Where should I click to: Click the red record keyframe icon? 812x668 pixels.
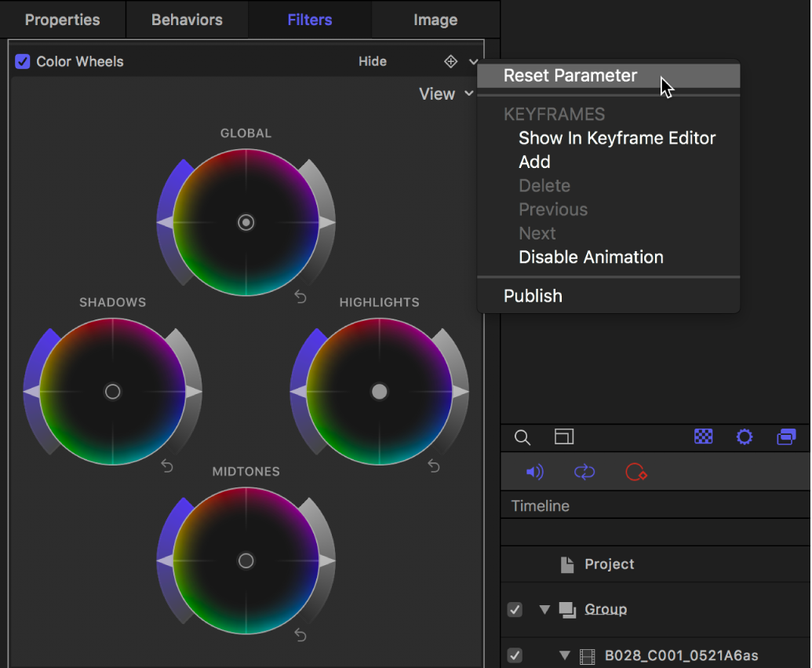(x=636, y=472)
